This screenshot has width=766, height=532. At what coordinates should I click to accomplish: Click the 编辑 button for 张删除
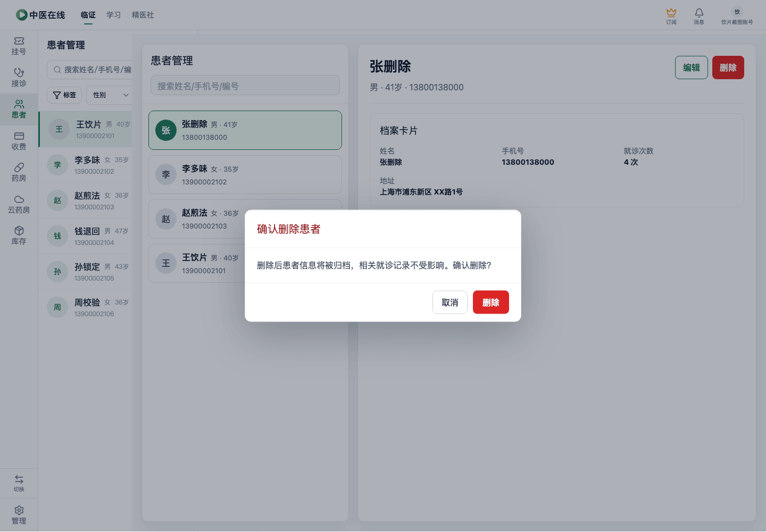coord(692,67)
